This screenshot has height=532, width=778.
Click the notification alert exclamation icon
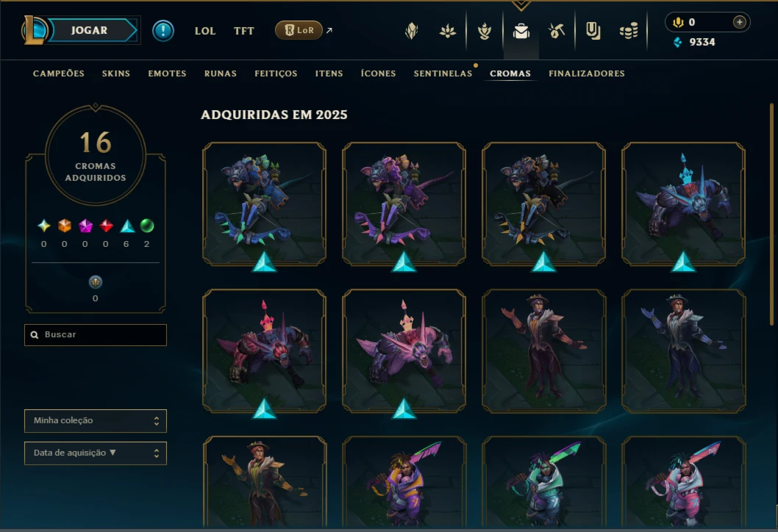[163, 31]
